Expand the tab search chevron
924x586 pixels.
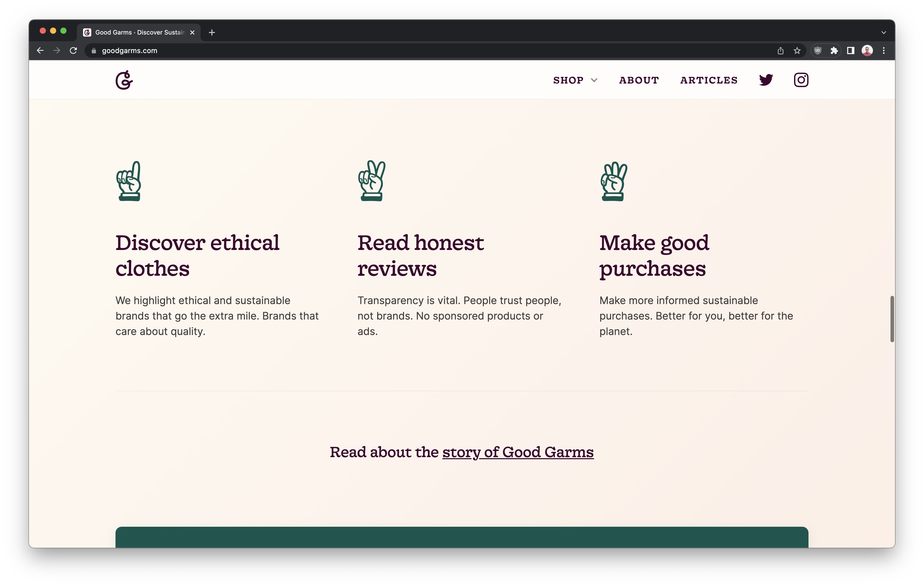[883, 32]
